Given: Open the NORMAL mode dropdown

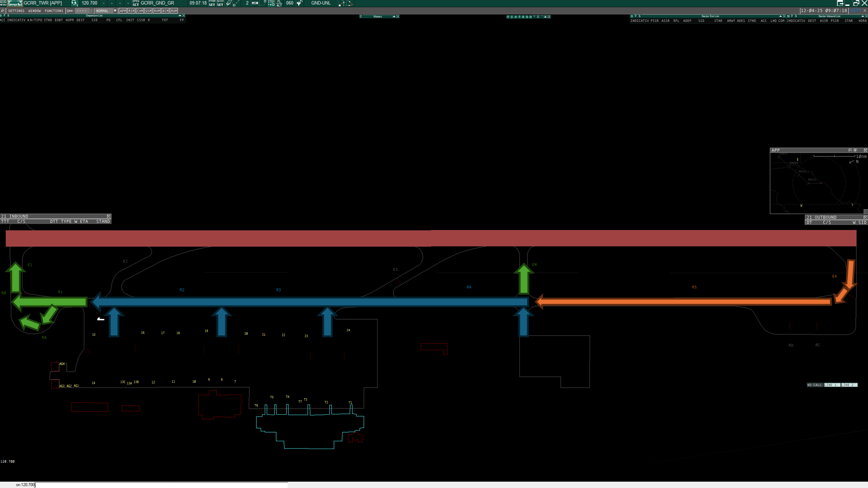Looking at the screenshot, I should point(105,11).
